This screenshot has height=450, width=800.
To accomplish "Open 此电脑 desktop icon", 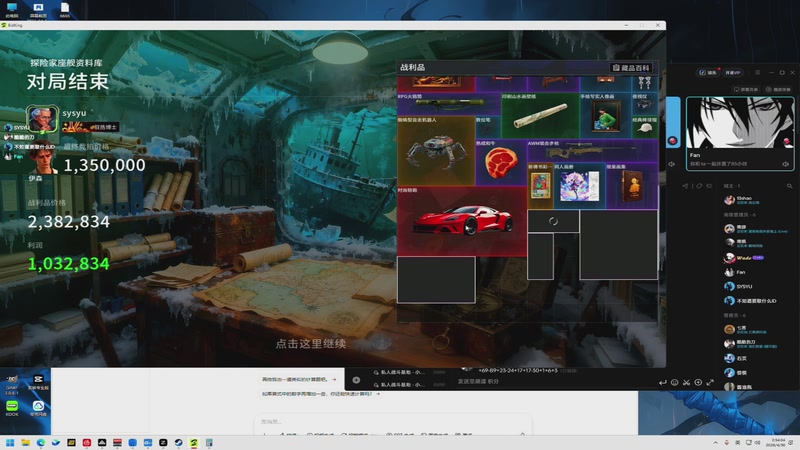I will [x=11, y=9].
